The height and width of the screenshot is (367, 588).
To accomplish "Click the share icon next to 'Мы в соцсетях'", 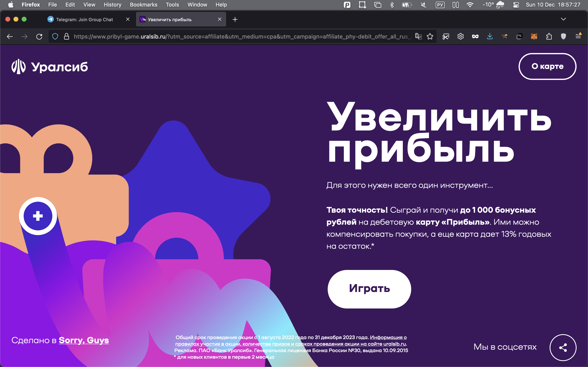I will [x=563, y=348].
